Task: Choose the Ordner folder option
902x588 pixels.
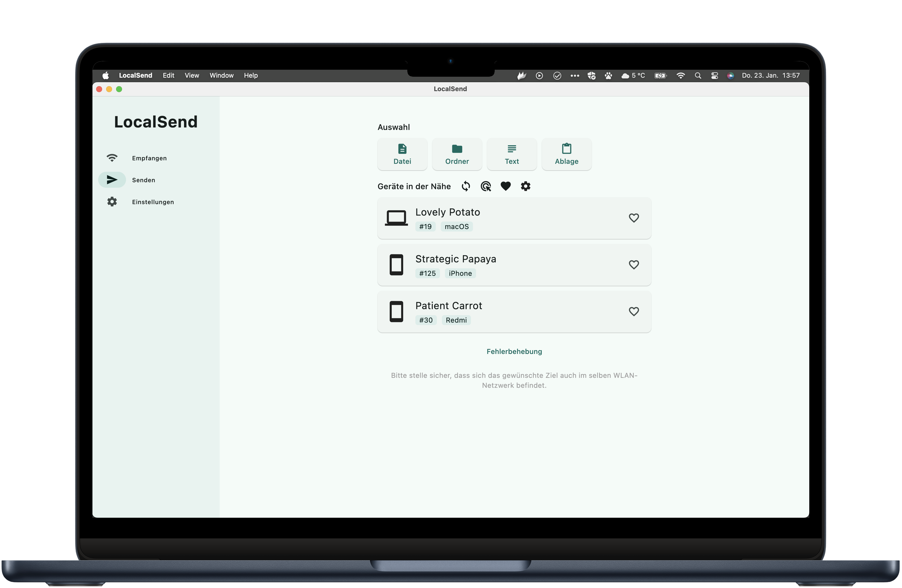Action: pos(457,154)
